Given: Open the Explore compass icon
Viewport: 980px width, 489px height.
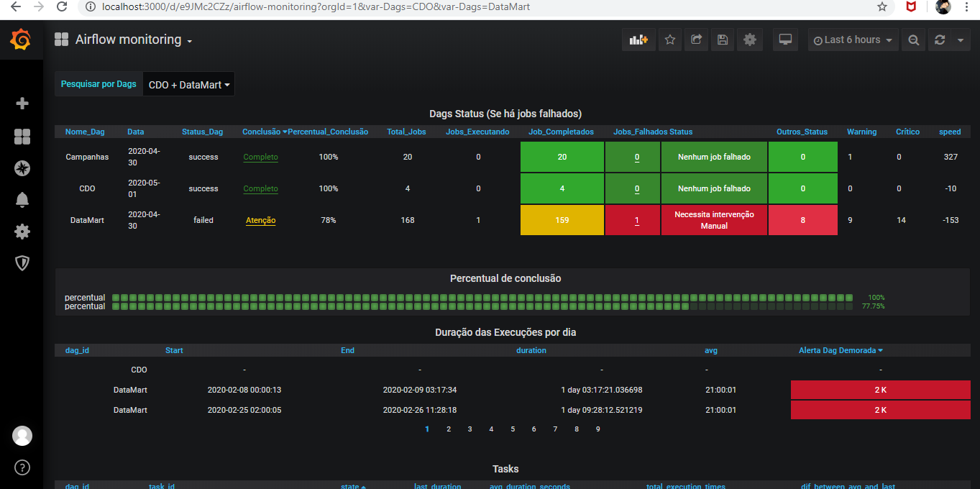Looking at the screenshot, I should (22, 168).
